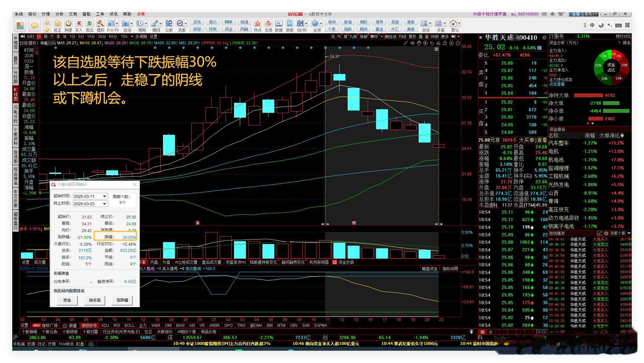Toggle the eye visibility icon above chart
The width and height of the screenshot is (644, 363).
(x=412, y=43)
